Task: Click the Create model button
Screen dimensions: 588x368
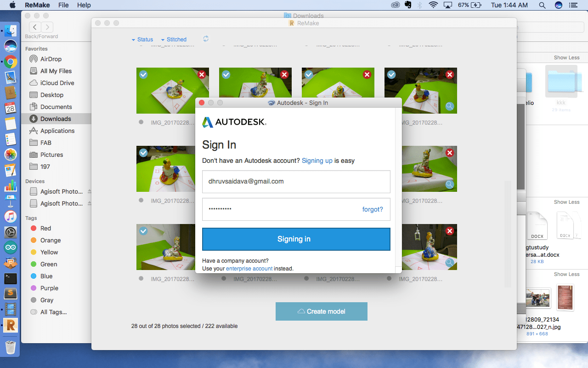Action: 322,311
